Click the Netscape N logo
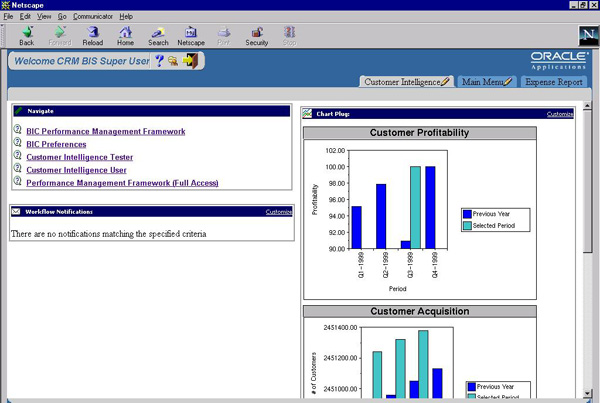The width and height of the screenshot is (600, 403). (x=588, y=36)
